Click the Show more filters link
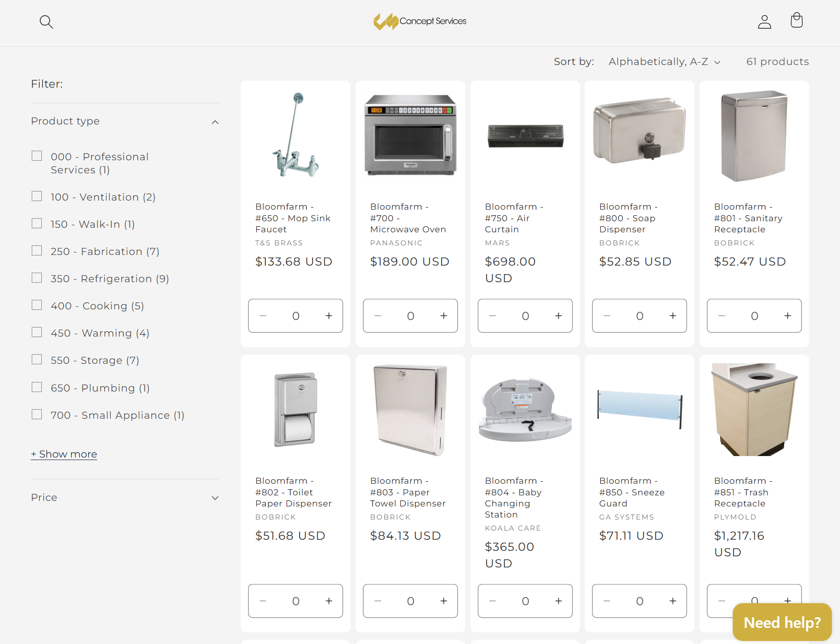The image size is (840, 644). [64, 454]
